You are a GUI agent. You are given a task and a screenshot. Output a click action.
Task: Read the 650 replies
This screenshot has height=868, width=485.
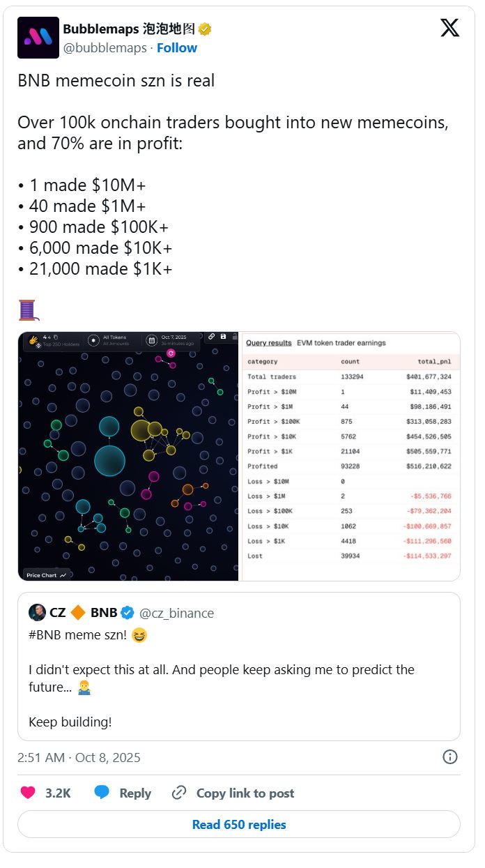[x=239, y=825]
